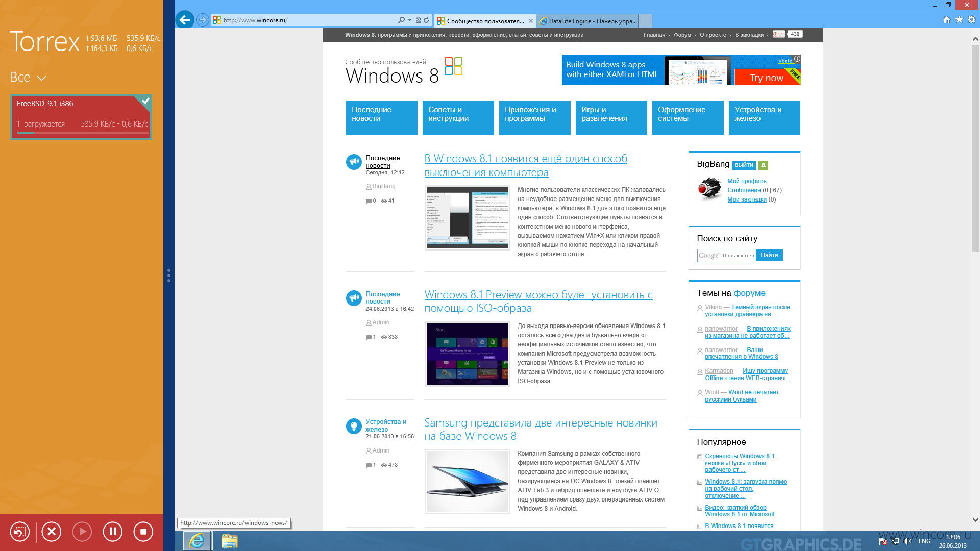The height and width of the screenshot is (551, 980).
Task: Open ad info icon on banner
Action: point(797,59)
